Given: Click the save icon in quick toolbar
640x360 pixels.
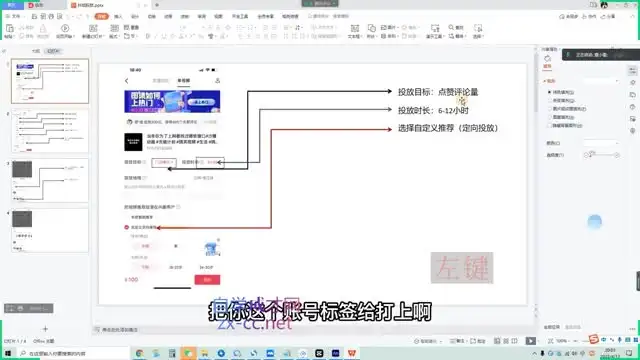Looking at the screenshot, I should [x=34, y=16].
